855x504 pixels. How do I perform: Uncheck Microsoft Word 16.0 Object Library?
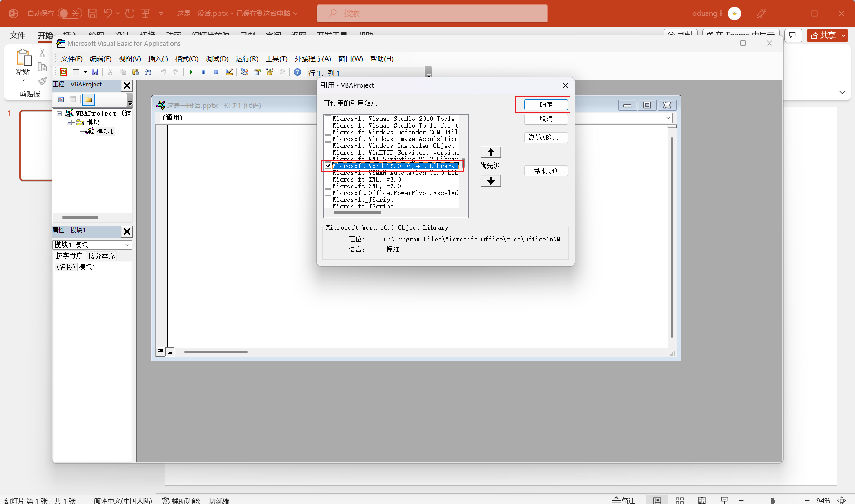tap(328, 166)
